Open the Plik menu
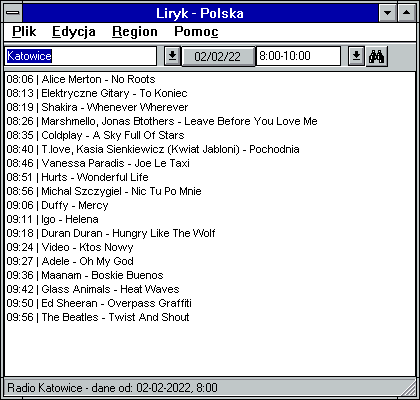Image resolution: width=420 pixels, height=400 pixels. click(x=24, y=32)
